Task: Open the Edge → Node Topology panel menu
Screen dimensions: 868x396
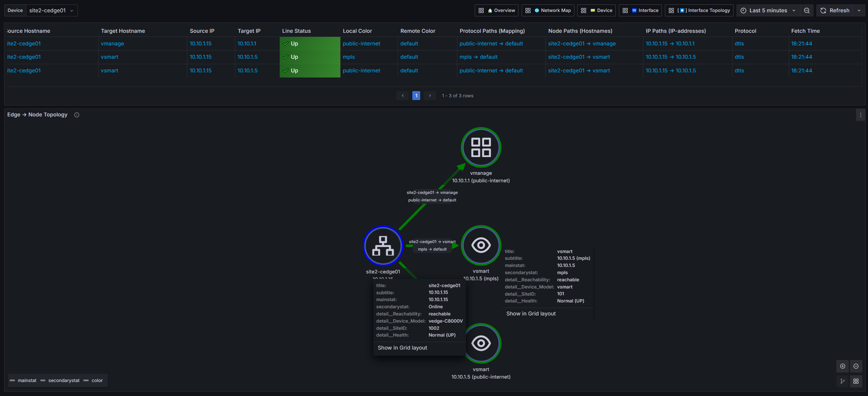Action: pyautogui.click(x=860, y=115)
